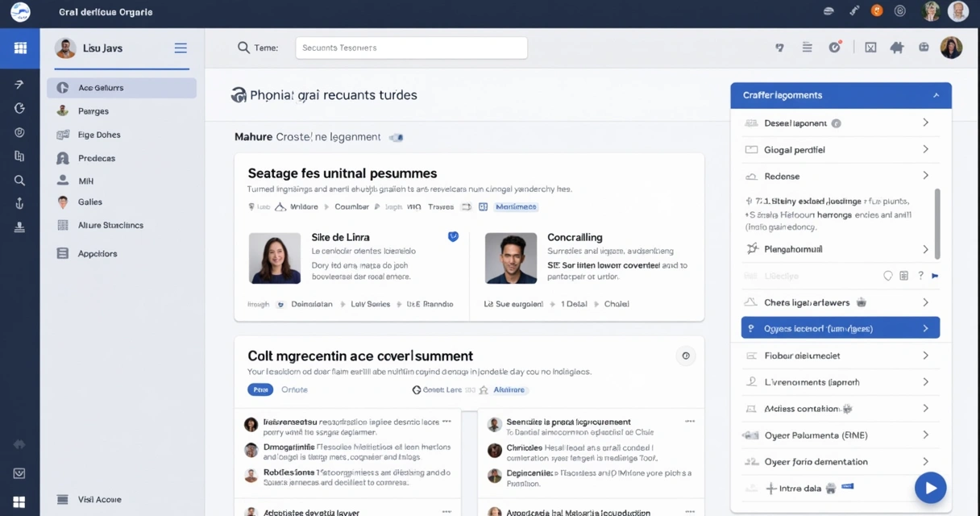Collapse the Craffer legomerits panel header
This screenshot has width=980, height=516.
pyautogui.click(x=937, y=94)
